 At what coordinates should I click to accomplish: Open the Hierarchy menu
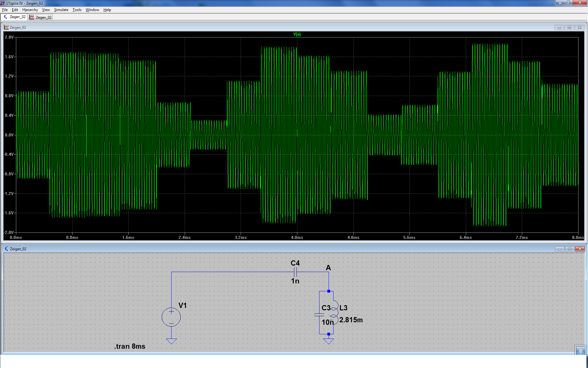coord(30,10)
